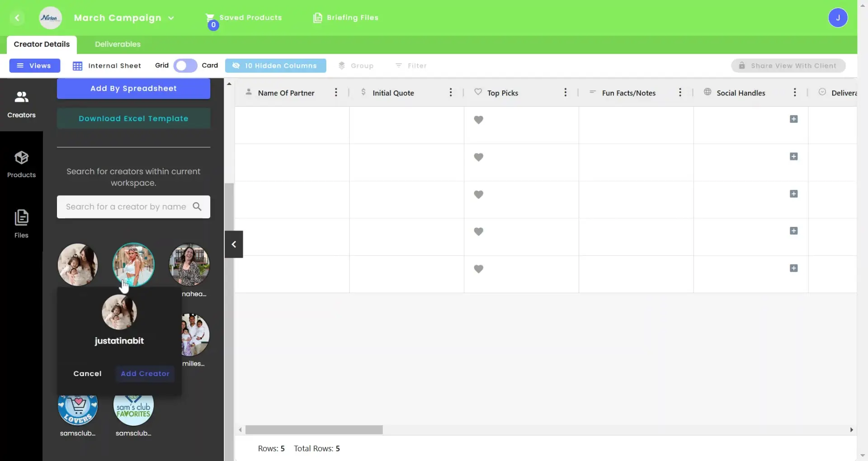The width and height of the screenshot is (868, 461).
Task: Click the back arrow next to the logo
Action: (18, 18)
